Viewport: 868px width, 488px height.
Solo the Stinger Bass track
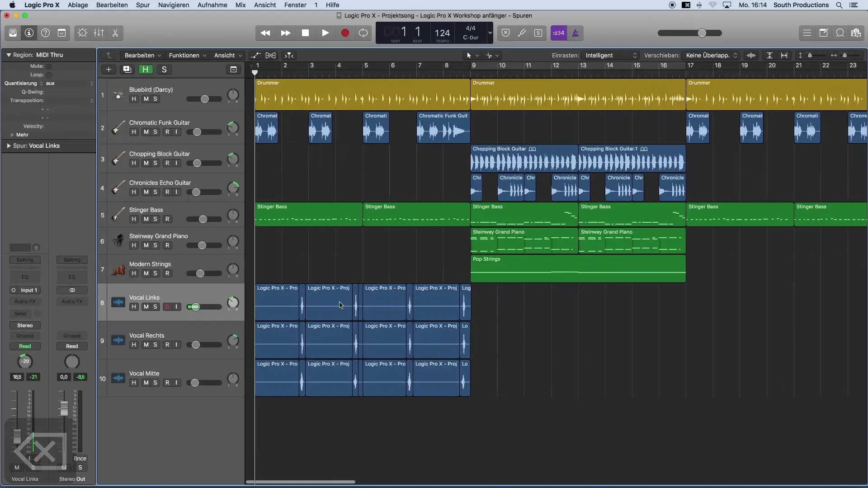coord(156,219)
